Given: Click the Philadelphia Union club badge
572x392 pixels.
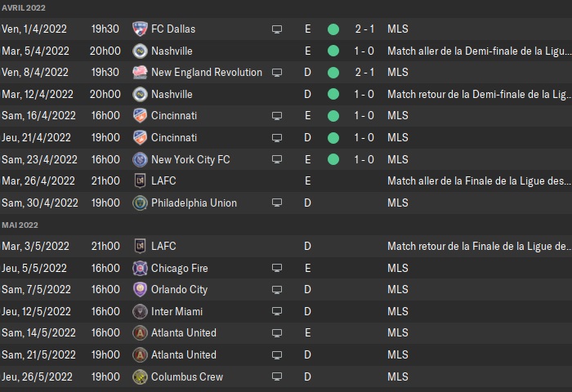Looking at the screenshot, I should 140,203.
